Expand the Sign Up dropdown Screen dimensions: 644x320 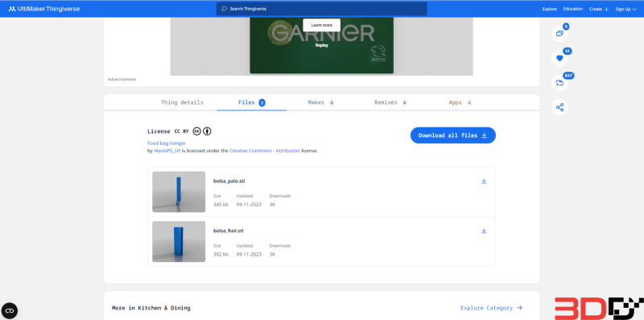pos(625,9)
